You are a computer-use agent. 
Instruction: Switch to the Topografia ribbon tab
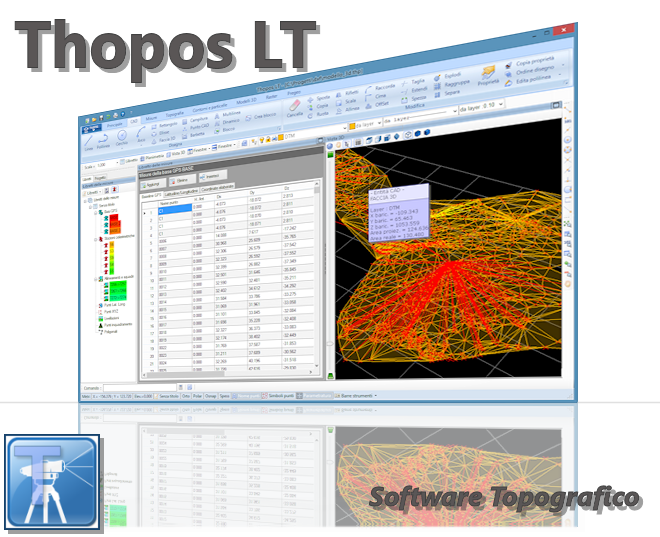[x=174, y=114]
